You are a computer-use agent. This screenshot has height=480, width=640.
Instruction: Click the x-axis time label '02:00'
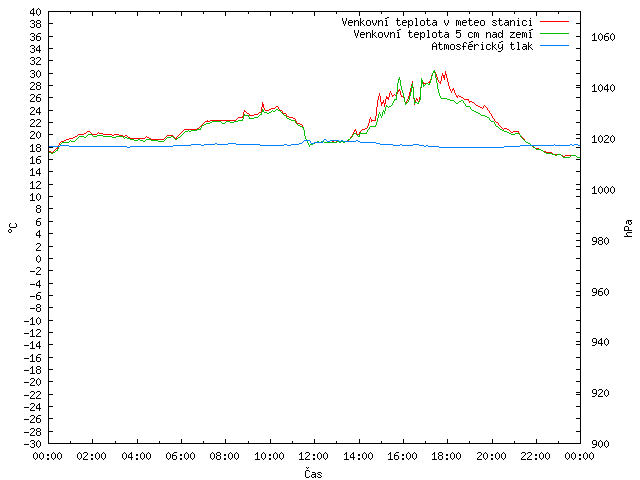92,456
